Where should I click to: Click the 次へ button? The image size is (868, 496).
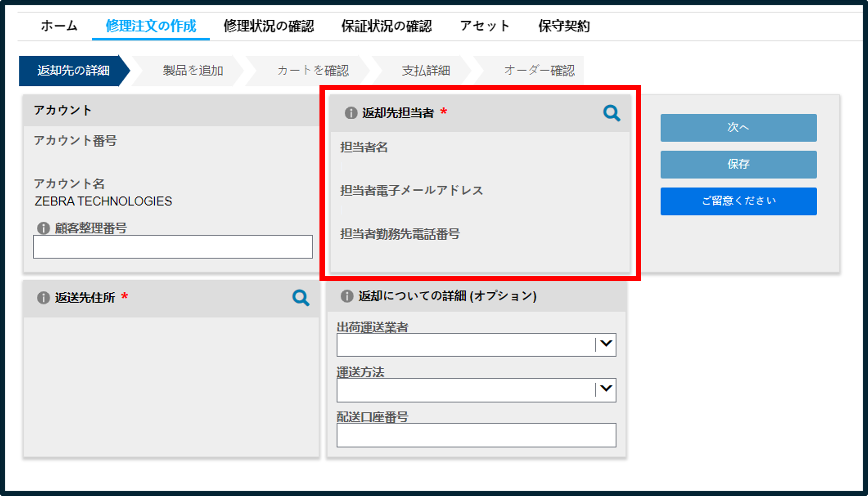pyautogui.click(x=738, y=128)
